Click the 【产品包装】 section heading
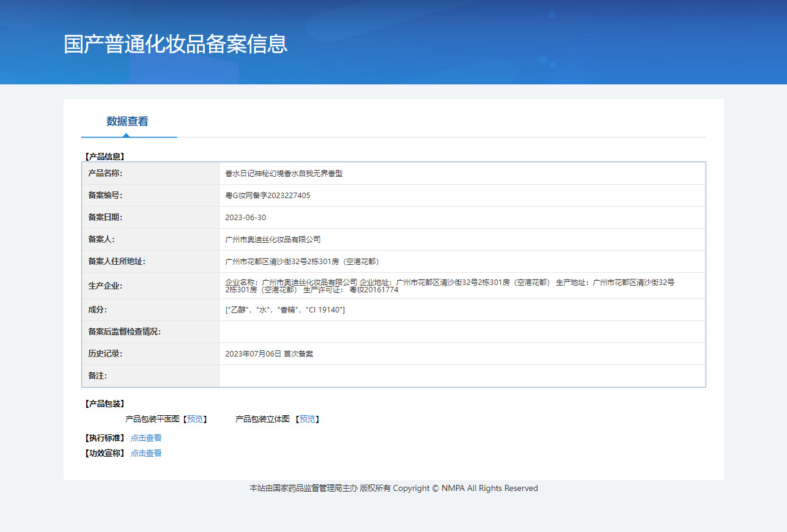 pyautogui.click(x=104, y=404)
